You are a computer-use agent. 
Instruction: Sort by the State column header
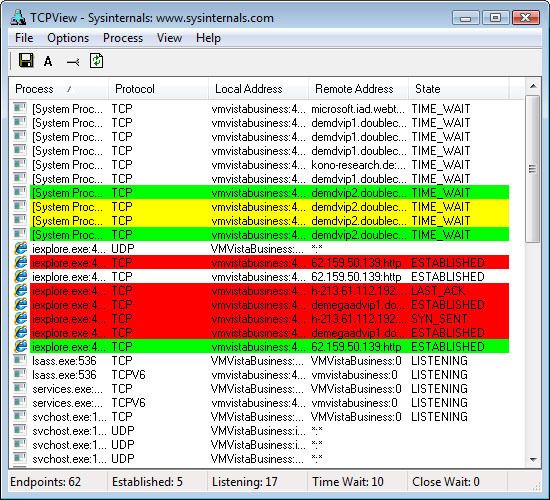click(458, 89)
